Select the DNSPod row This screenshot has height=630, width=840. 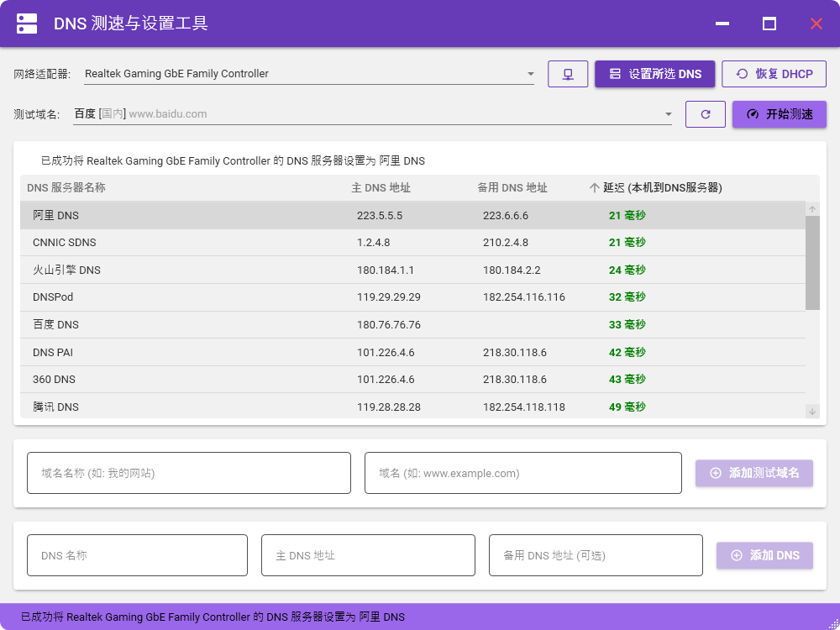click(x=412, y=297)
